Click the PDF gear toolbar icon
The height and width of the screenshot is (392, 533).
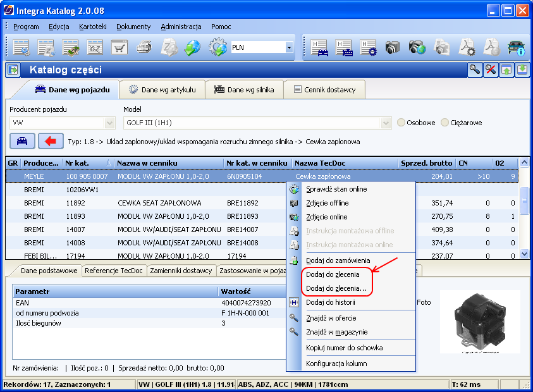coord(467,47)
